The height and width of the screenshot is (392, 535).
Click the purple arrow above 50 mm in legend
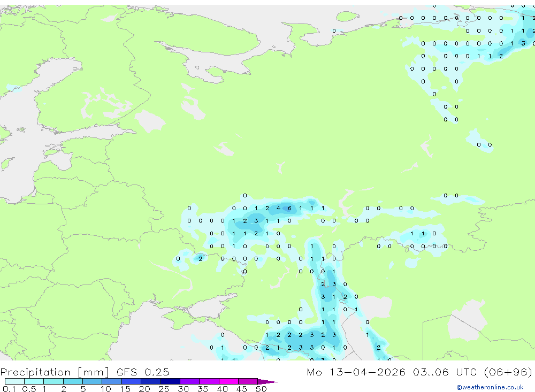click(267, 382)
